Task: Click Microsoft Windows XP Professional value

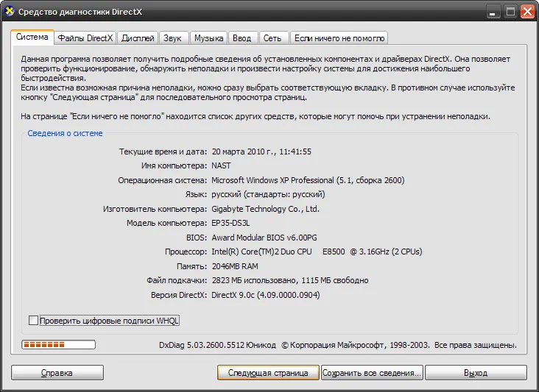Action: coord(308,180)
